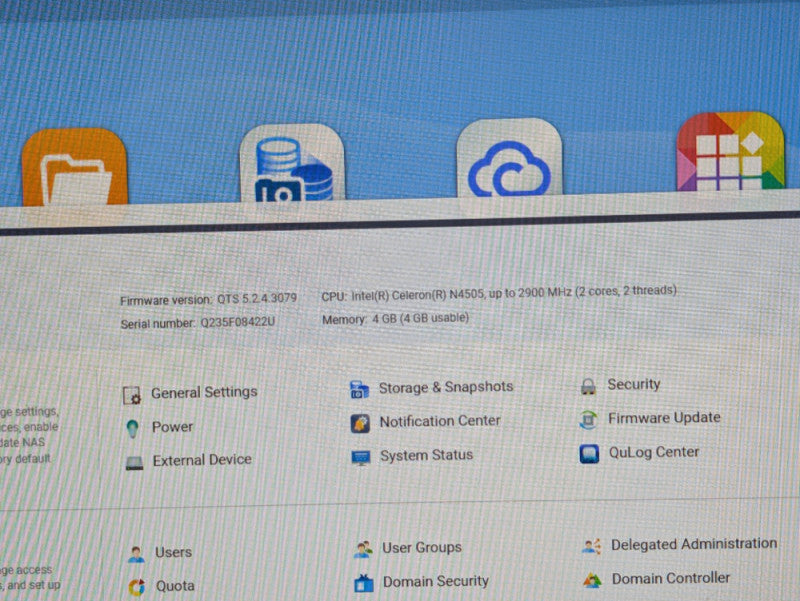This screenshot has width=800, height=601.
Task: Click the Security padlock icon
Action: 588,386
